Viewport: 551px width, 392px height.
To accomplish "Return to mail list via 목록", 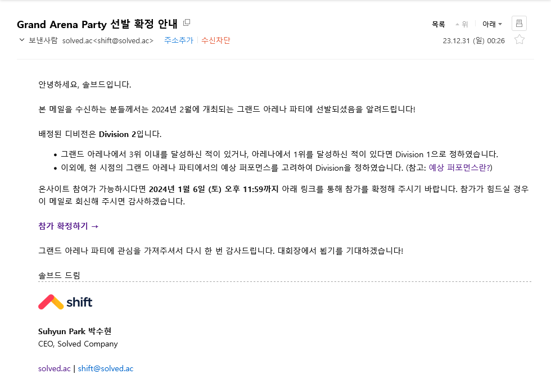I will tap(438, 24).
